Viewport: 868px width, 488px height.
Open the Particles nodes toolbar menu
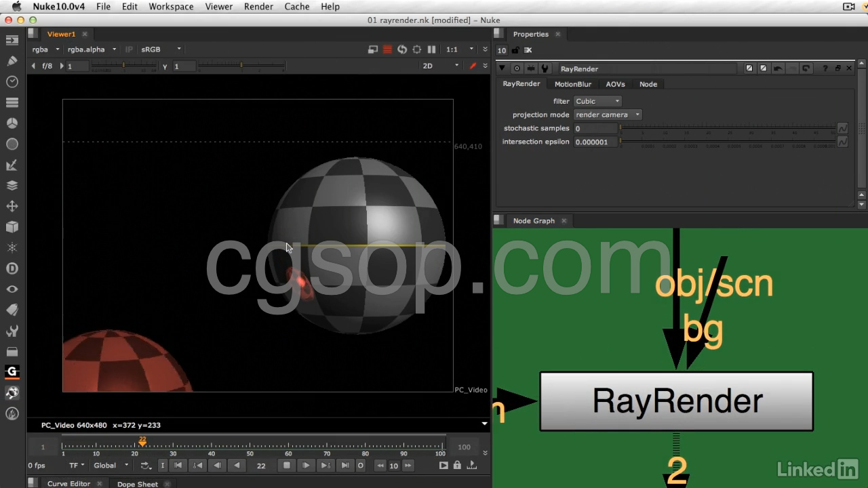[12, 248]
